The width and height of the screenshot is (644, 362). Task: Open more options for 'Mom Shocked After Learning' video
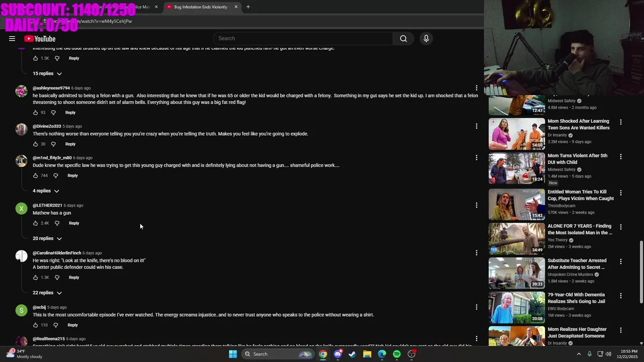click(x=621, y=122)
